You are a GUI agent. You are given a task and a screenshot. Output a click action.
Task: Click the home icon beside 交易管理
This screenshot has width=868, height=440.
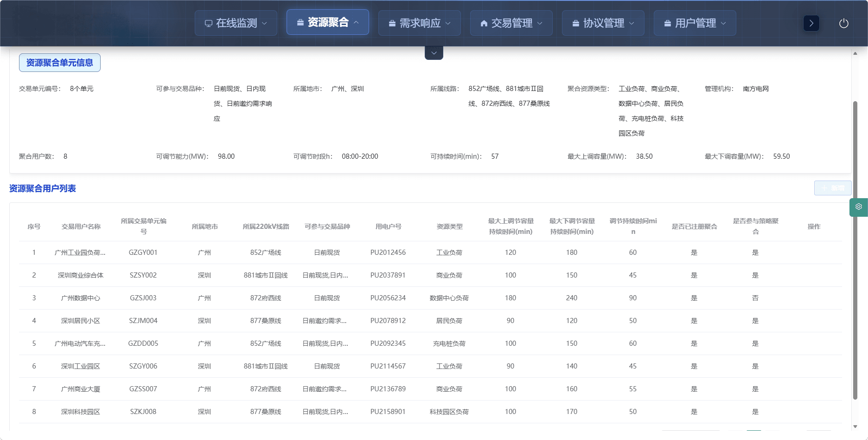[x=484, y=23]
